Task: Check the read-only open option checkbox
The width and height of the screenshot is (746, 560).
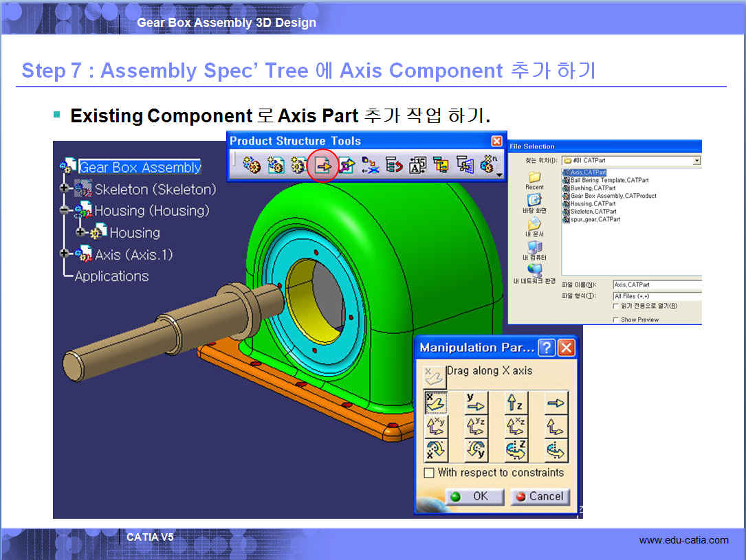Action: pyautogui.click(x=616, y=306)
